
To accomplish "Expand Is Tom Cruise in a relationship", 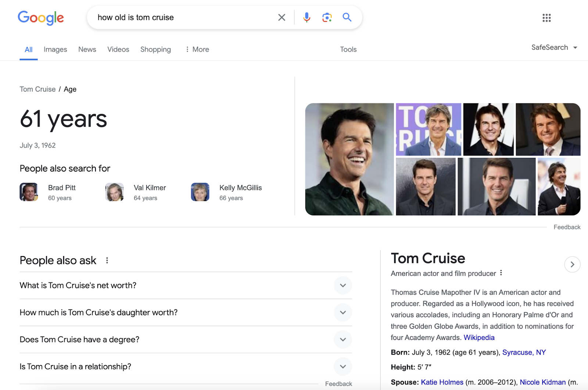I will (343, 366).
